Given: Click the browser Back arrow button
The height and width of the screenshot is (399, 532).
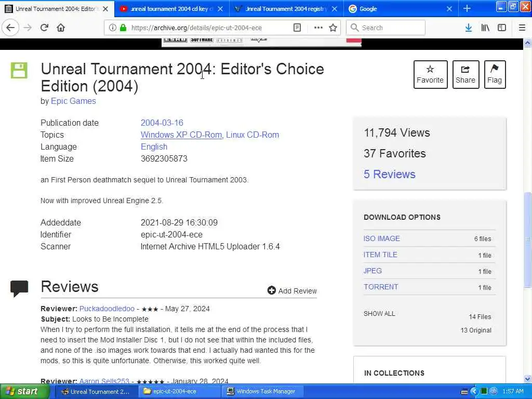Looking at the screenshot, I should pyautogui.click(x=10, y=28).
